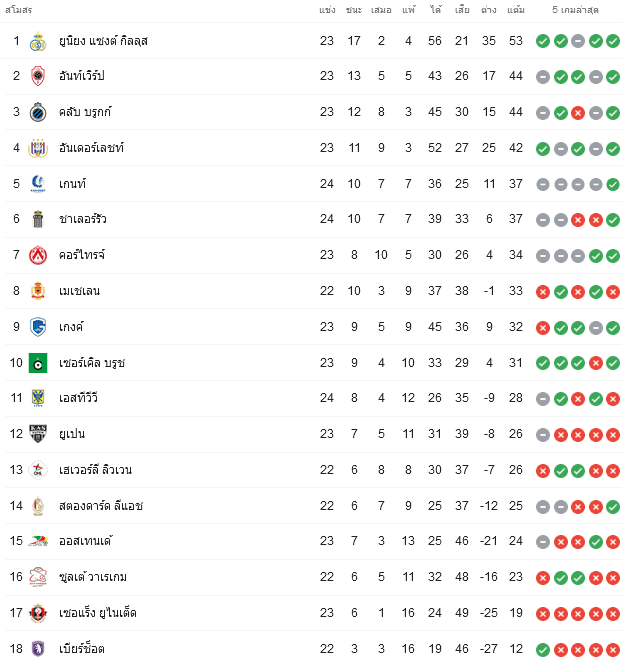Open the team name link in row 2
The height and width of the screenshot is (658, 625).
point(81,76)
